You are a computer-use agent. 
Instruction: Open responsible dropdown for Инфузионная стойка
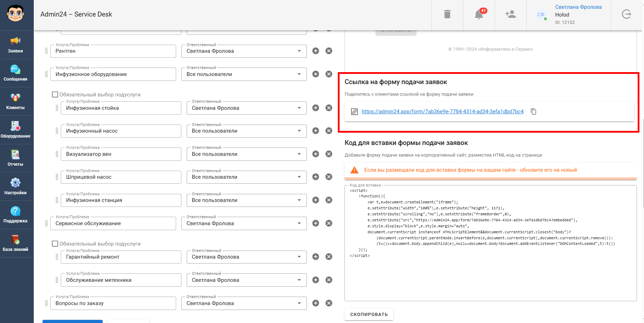[x=247, y=108]
